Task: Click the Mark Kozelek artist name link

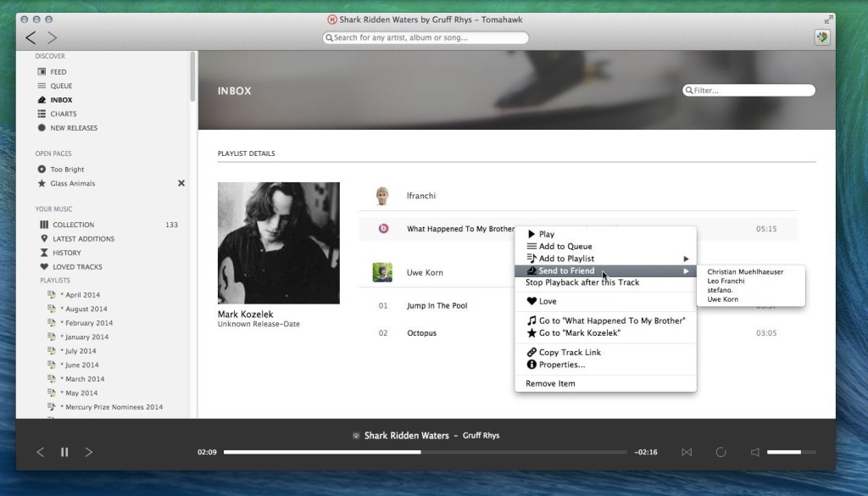Action: point(245,314)
